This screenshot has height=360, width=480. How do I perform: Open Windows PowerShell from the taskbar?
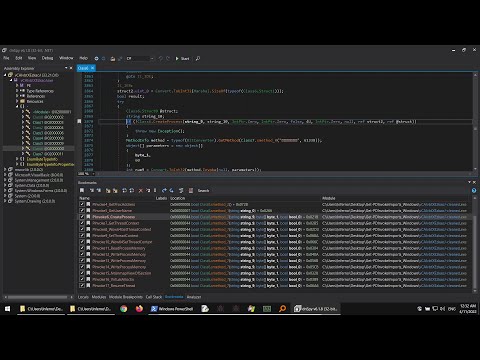pyautogui.click(x=172, y=309)
